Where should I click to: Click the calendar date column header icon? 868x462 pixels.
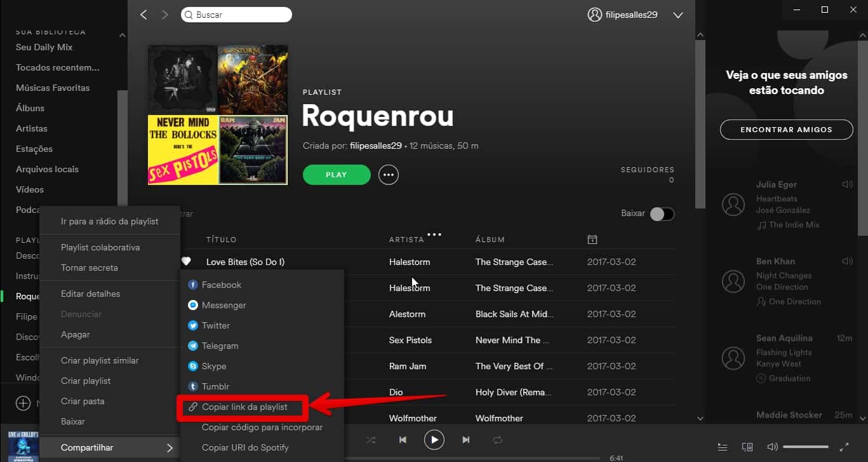point(592,240)
